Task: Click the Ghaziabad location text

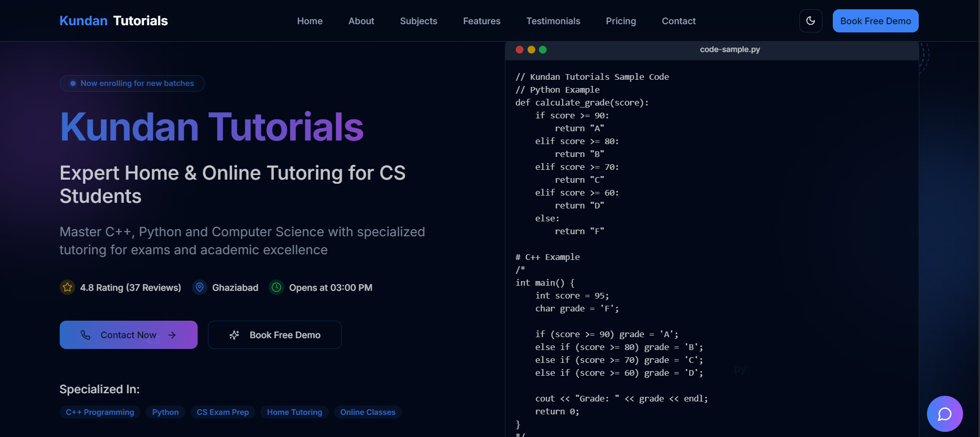Action: pos(235,288)
